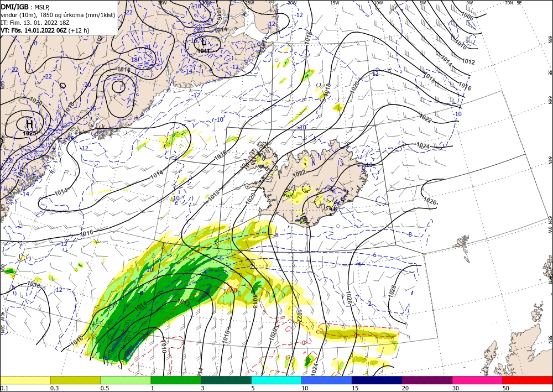Click the '1006' isobar label
Image resolution: width=553 pixels, height=392 pixels.
(x=467, y=16)
